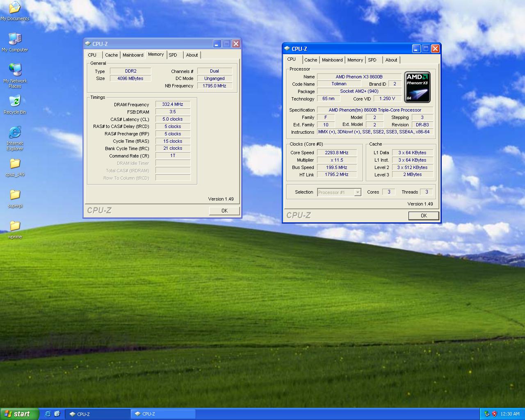Open the Recycle Bin icon
Viewport: 525px width, 420px height.
pos(15,105)
